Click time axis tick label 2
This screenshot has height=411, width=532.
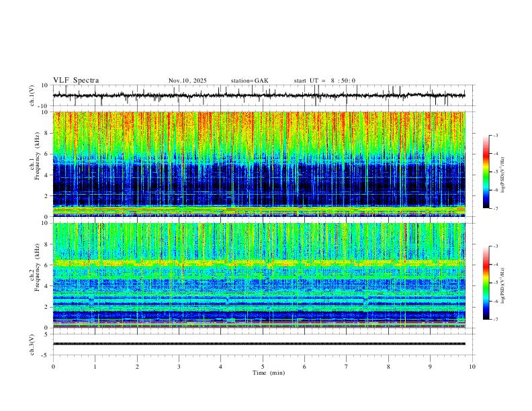tap(137, 367)
